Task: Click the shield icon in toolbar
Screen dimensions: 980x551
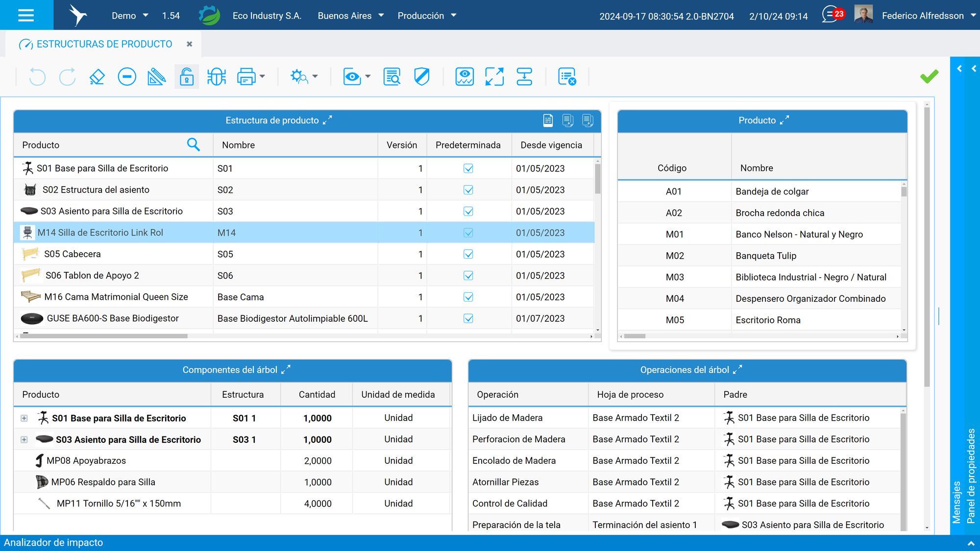Action: [x=422, y=76]
